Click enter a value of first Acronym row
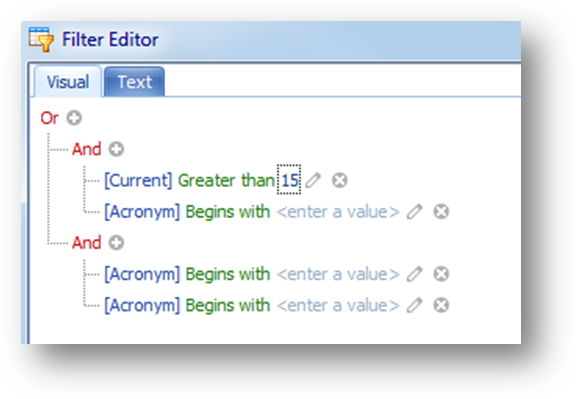576x399 pixels. (x=338, y=212)
